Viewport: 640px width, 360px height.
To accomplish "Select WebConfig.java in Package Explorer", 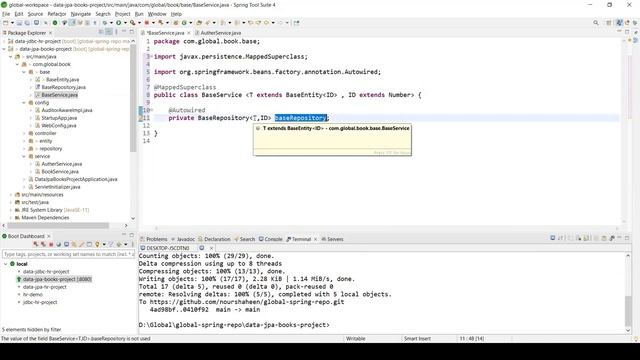I will 59,126.
